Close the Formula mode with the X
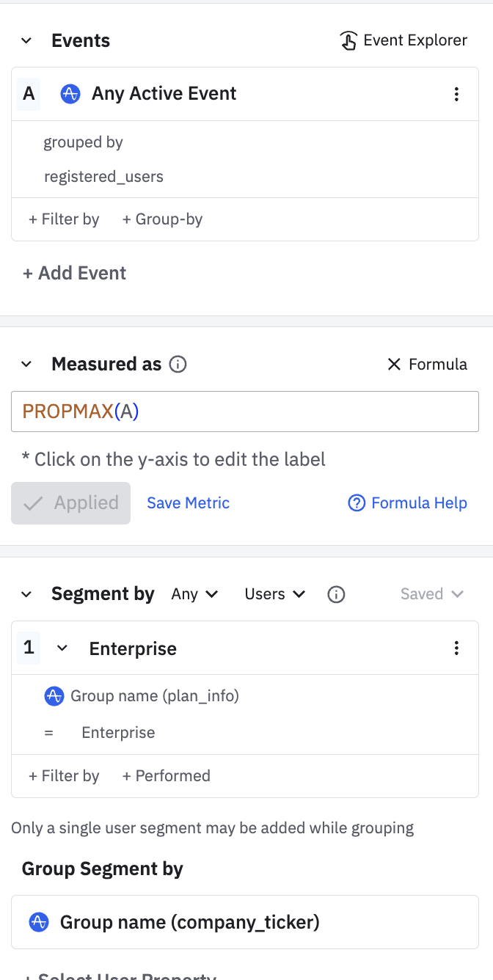The image size is (493, 980). (394, 365)
